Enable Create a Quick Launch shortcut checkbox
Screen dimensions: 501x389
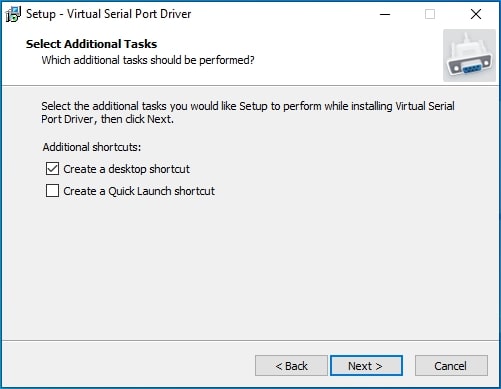[x=52, y=191]
